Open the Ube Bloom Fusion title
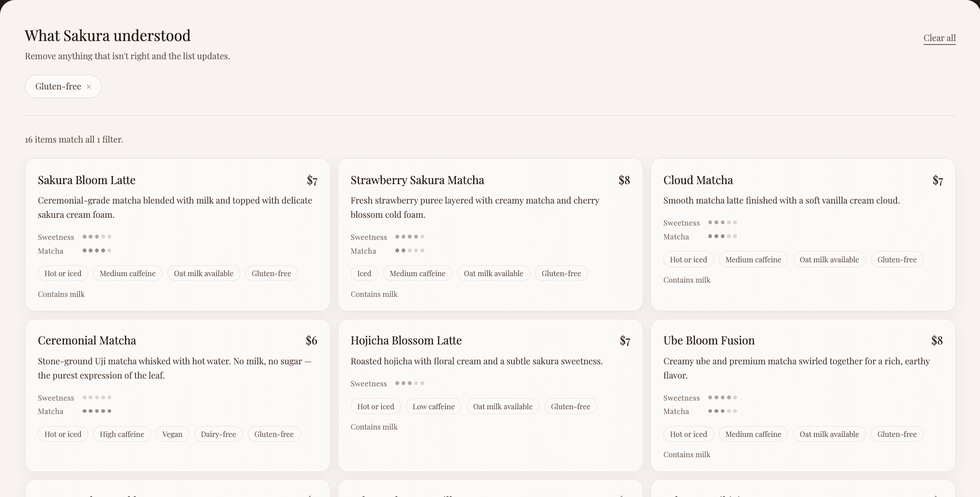The image size is (980, 497). (709, 341)
